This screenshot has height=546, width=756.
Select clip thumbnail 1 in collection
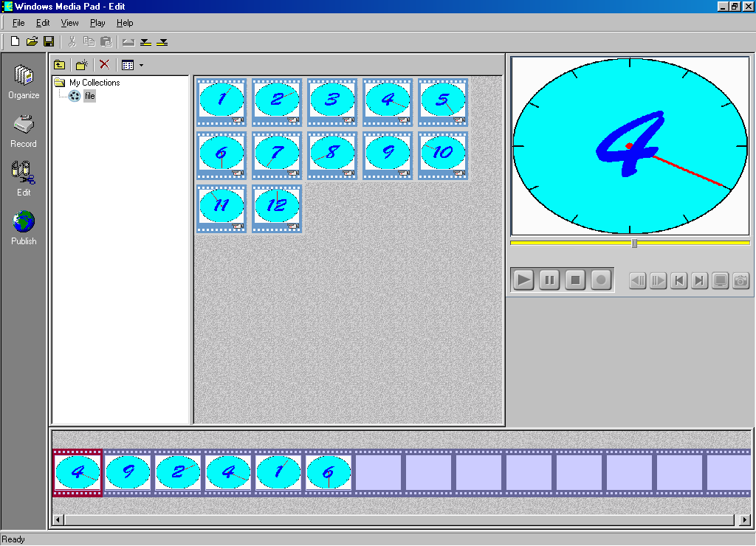[221, 103]
